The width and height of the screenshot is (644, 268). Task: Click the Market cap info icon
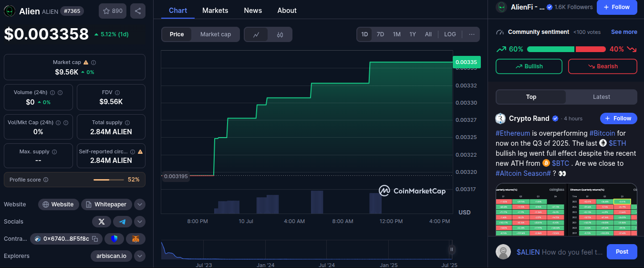pyautogui.click(x=93, y=63)
